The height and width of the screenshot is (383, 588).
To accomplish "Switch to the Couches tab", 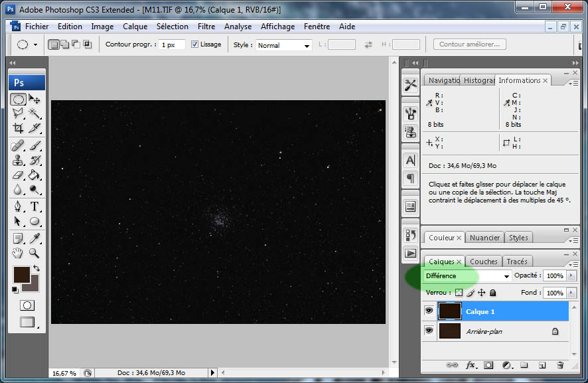I will click(x=483, y=262).
